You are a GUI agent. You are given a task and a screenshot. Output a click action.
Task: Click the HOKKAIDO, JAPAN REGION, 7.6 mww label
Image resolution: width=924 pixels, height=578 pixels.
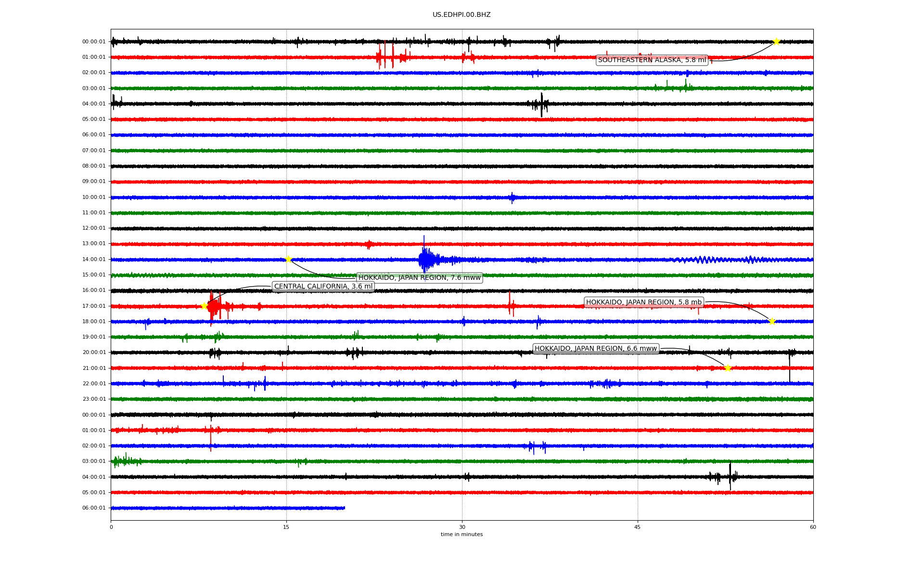pyautogui.click(x=419, y=278)
